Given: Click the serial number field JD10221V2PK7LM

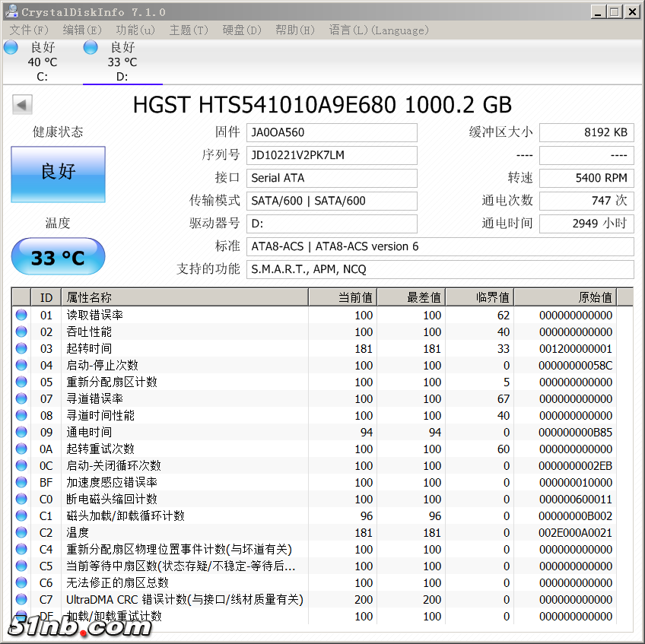Looking at the screenshot, I should 332,155.
